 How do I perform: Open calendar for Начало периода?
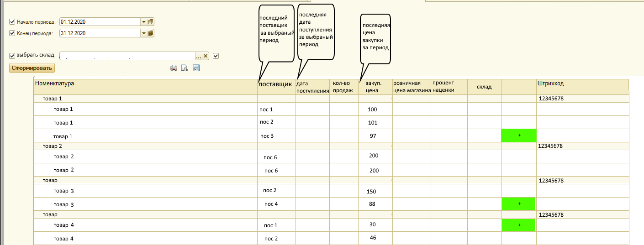[x=151, y=21]
